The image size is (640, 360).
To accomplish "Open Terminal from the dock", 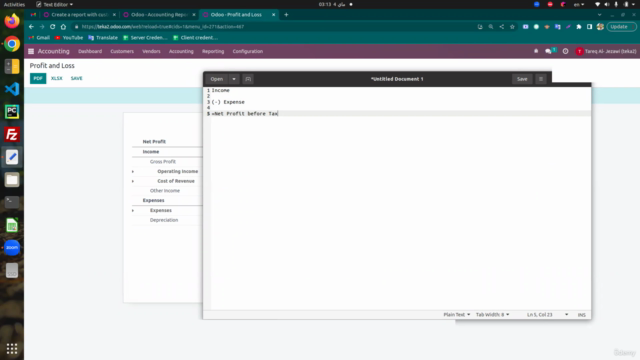I will pyautogui.click(x=12, y=202).
